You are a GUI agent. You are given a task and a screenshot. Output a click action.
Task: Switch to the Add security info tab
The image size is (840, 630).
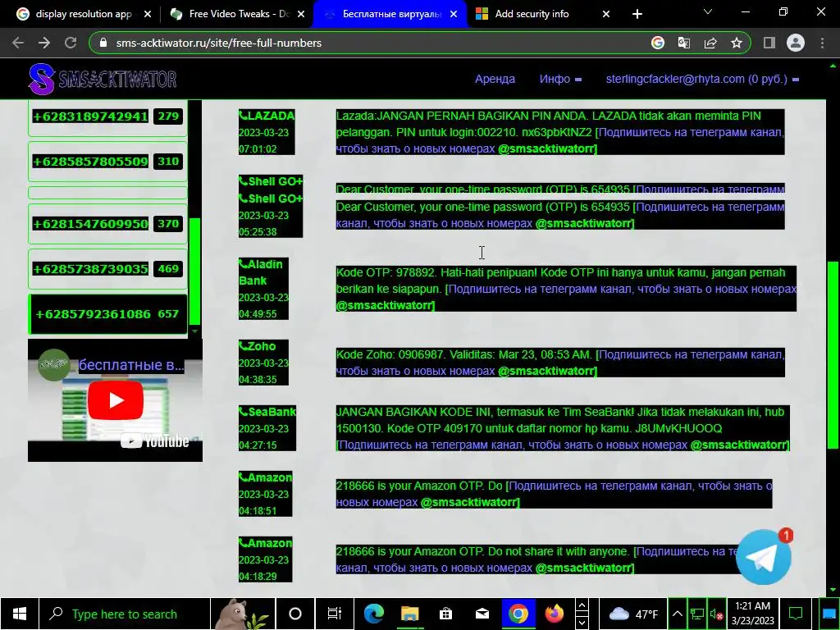541,14
